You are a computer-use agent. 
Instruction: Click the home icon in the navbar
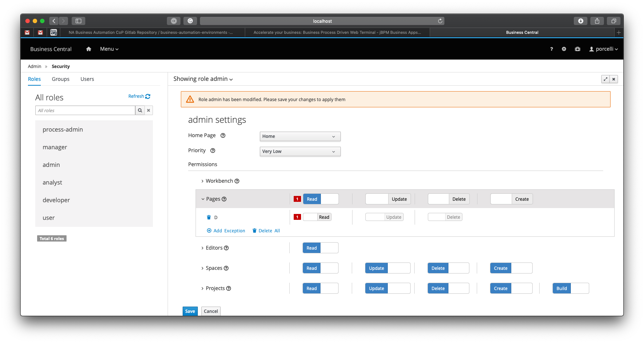(89, 49)
